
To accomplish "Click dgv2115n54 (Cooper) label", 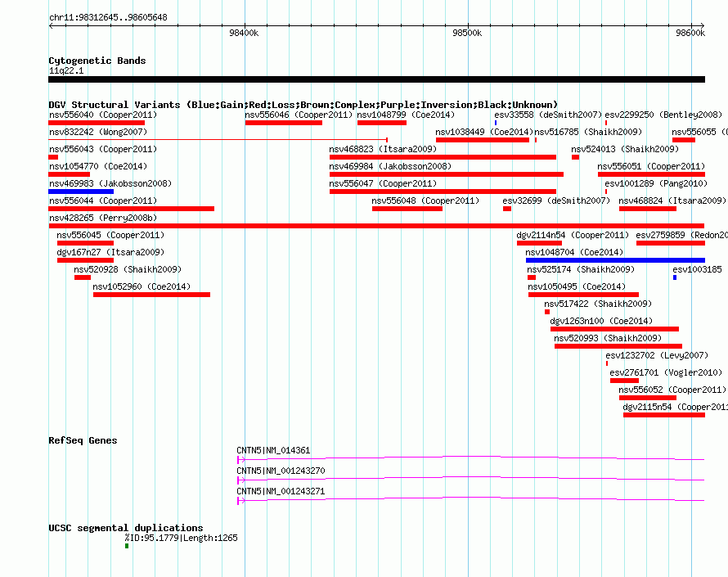I will (x=675, y=407).
